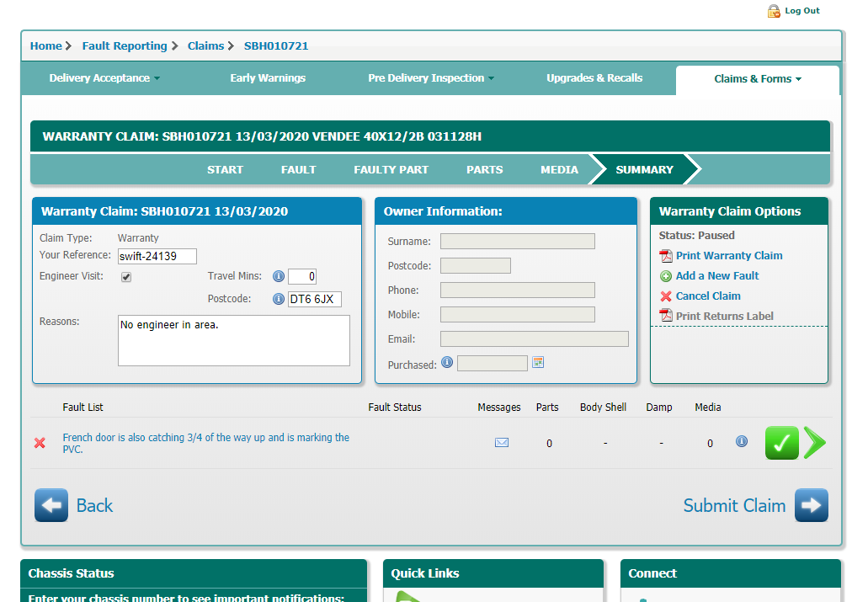Open the Purchased date calendar picker
Screen dimensions: 868x602
(538, 363)
